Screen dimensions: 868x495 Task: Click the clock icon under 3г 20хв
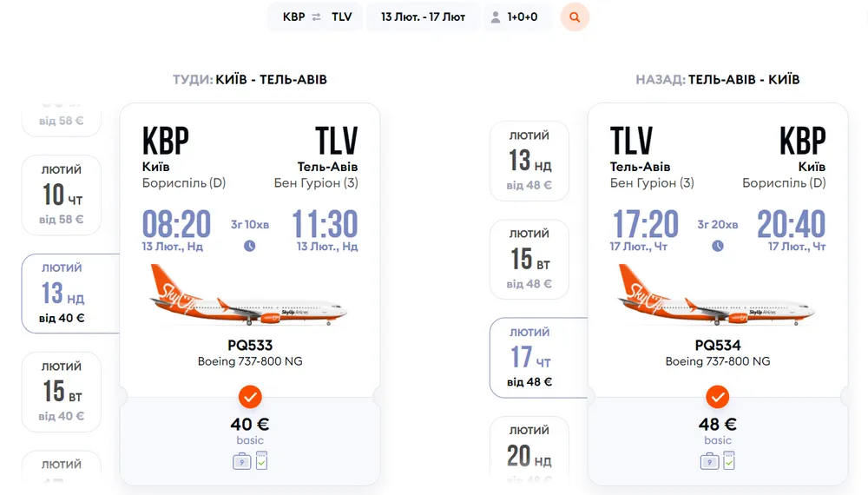(x=718, y=246)
